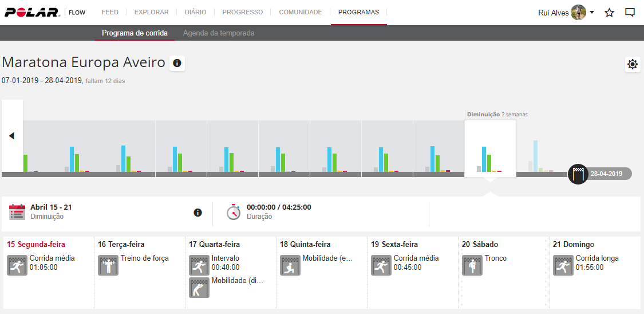Open Saturday Tronco core workout icon

point(472,265)
